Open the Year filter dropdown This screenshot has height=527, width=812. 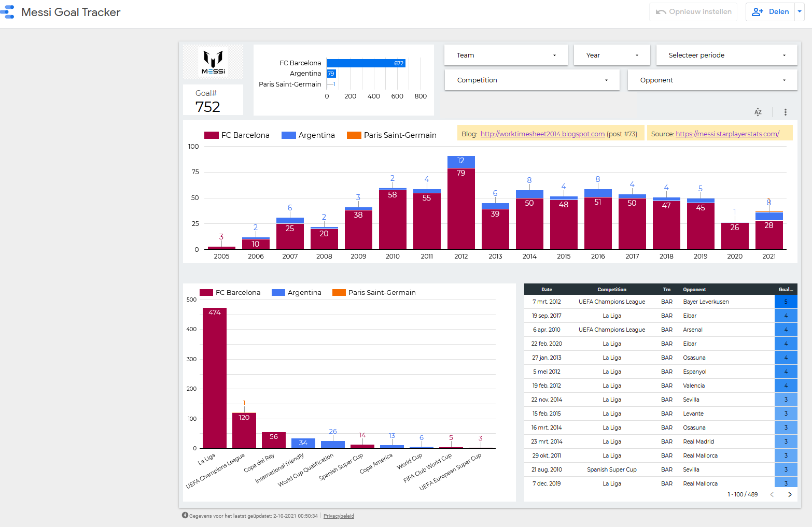click(612, 55)
